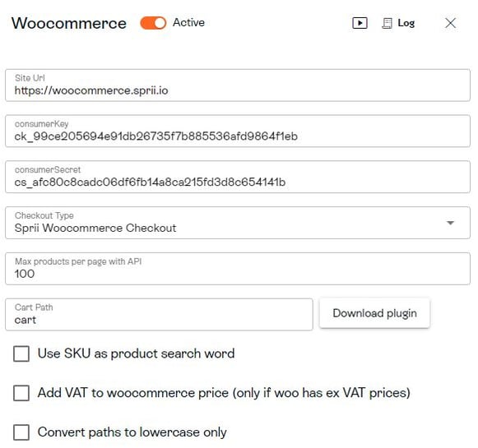478x448 pixels.
Task: Click the Active label text
Action: click(188, 23)
